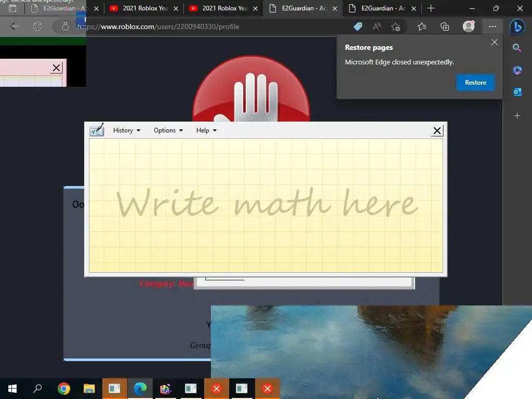This screenshot has width=532, height=399.
Task: Open the Favorites list icon
Action: [422, 26]
